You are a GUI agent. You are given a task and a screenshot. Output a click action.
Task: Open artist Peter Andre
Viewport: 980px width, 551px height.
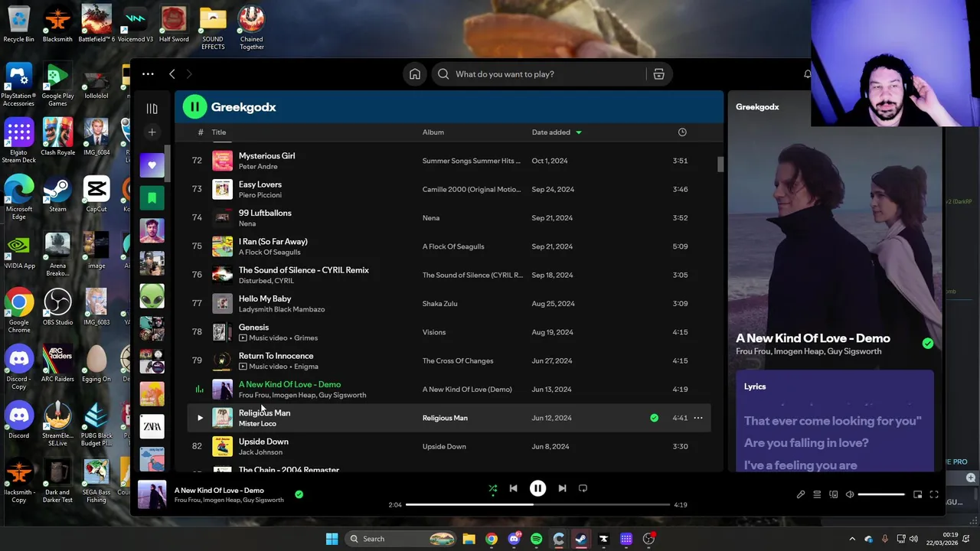[258, 167]
